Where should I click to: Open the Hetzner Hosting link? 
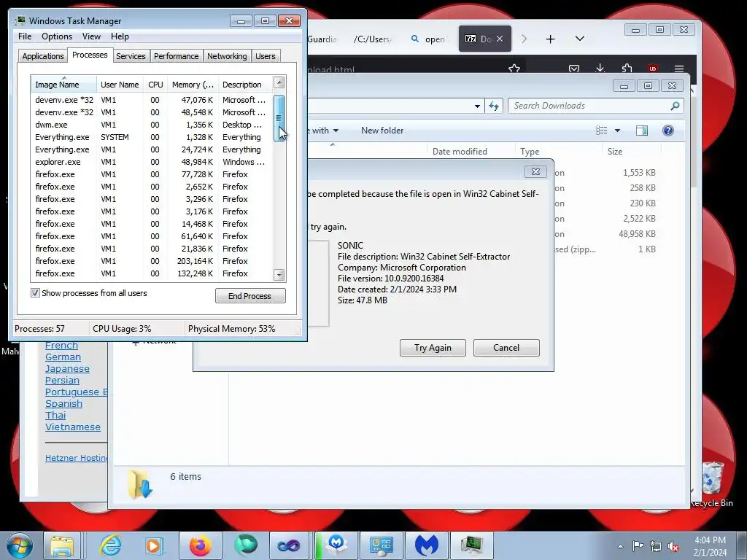click(x=76, y=458)
